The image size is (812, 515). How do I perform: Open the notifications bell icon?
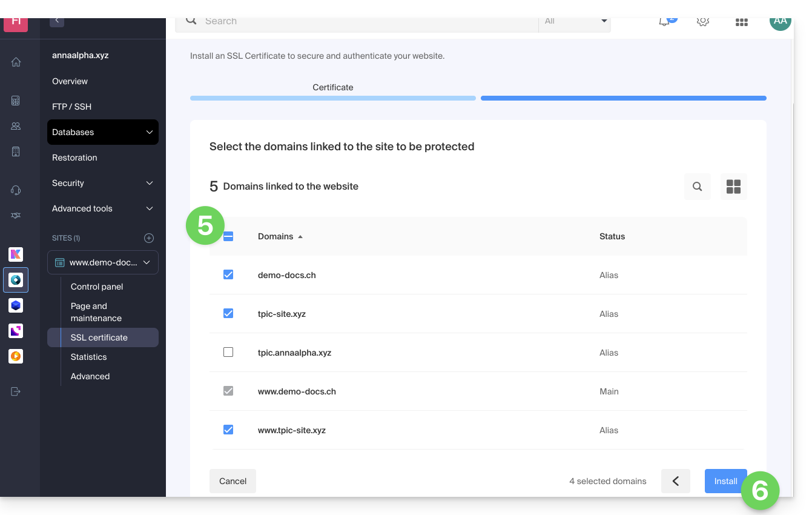(665, 22)
